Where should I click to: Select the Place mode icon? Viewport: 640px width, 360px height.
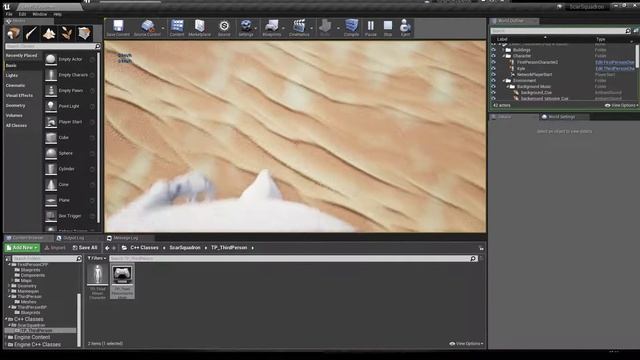[13, 33]
